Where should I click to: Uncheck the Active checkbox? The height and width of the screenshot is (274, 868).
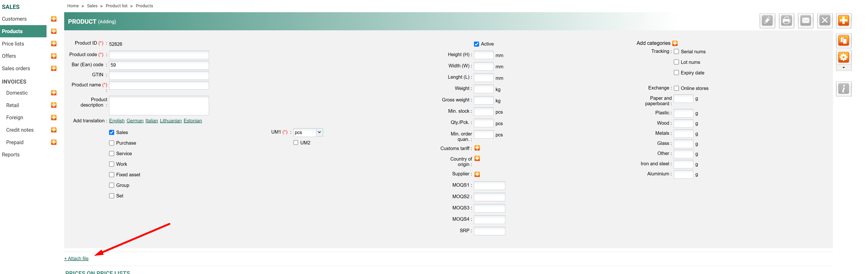point(477,44)
